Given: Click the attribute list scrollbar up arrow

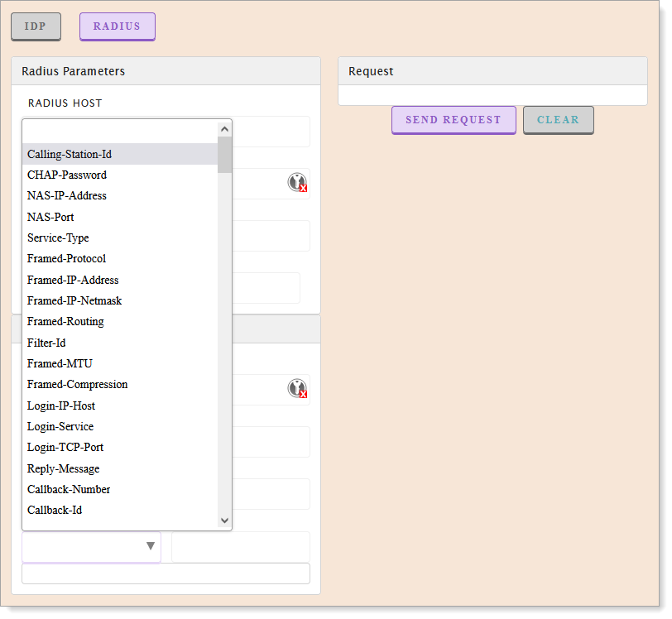Looking at the screenshot, I should (x=224, y=128).
